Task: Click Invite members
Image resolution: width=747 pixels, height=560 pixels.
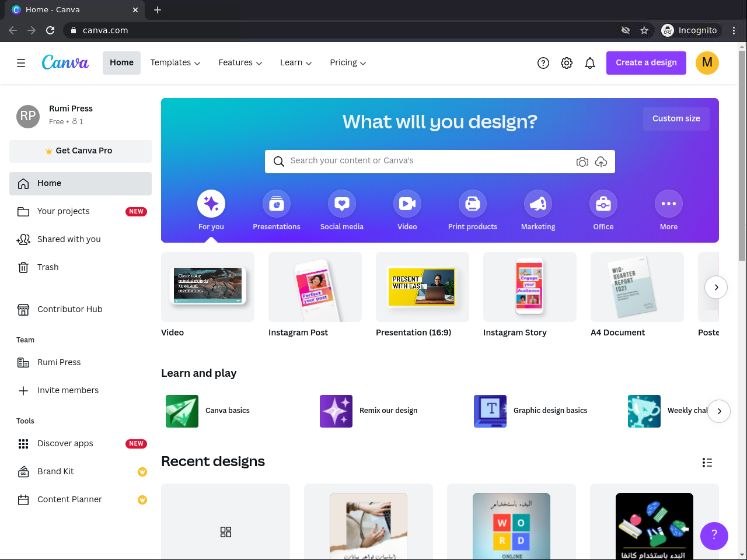Action: [x=81, y=391]
